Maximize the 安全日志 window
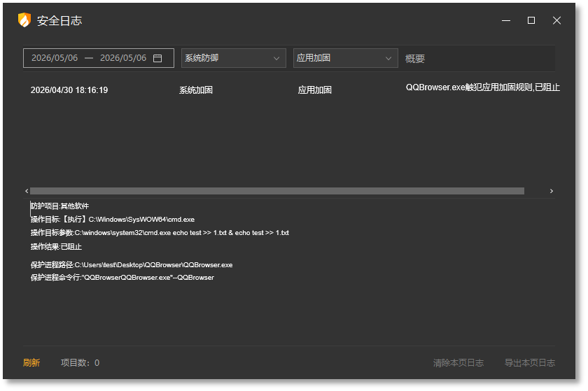This screenshot has height=391, width=588. point(531,20)
